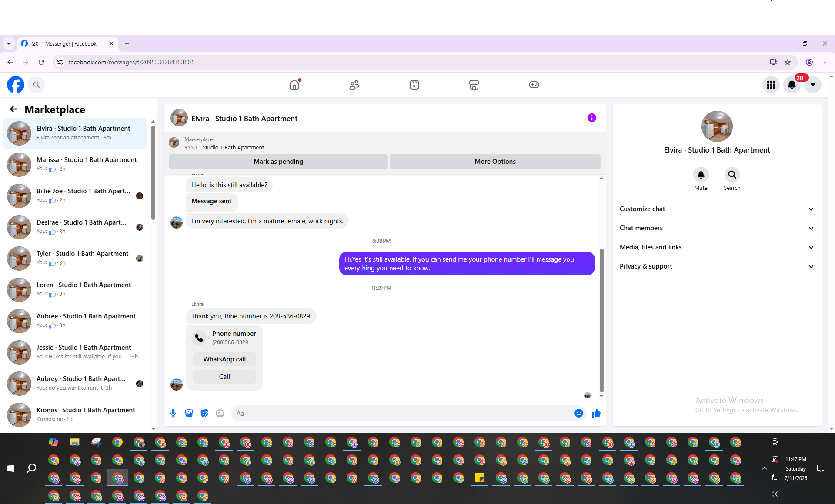This screenshot has height=504, width=835.
Task: Open the Aubrey conversation
Action: click(75, 383)
